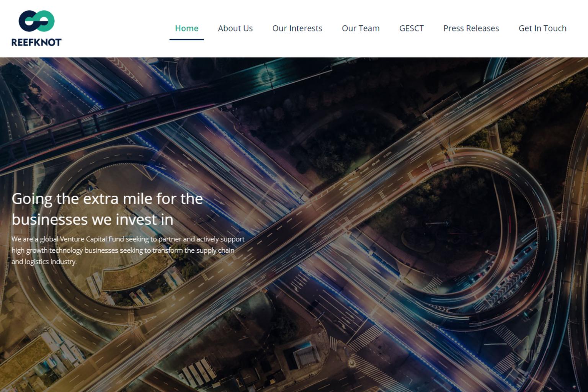Open the Our Interests menu item
Viewport: 588px width, 392px height.
click(297, 28)
